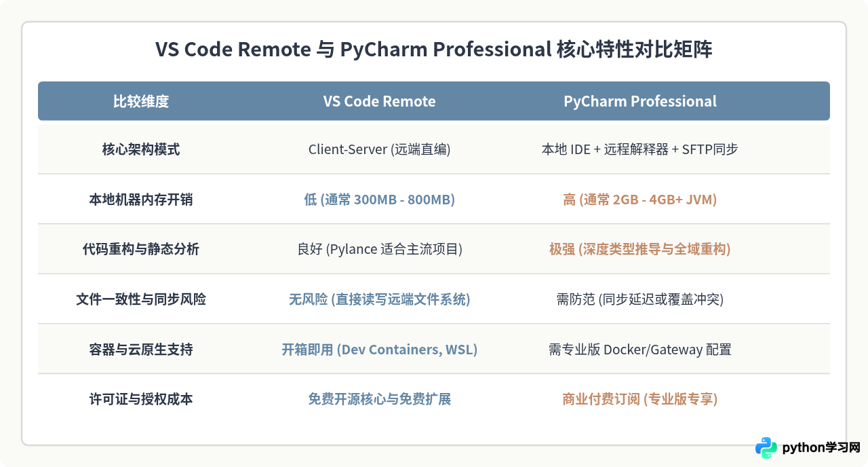
Task: Click the title 'VS Code Remote 与 PyCharm Professional 核心特性对比矩阵'
Action: 434,50
